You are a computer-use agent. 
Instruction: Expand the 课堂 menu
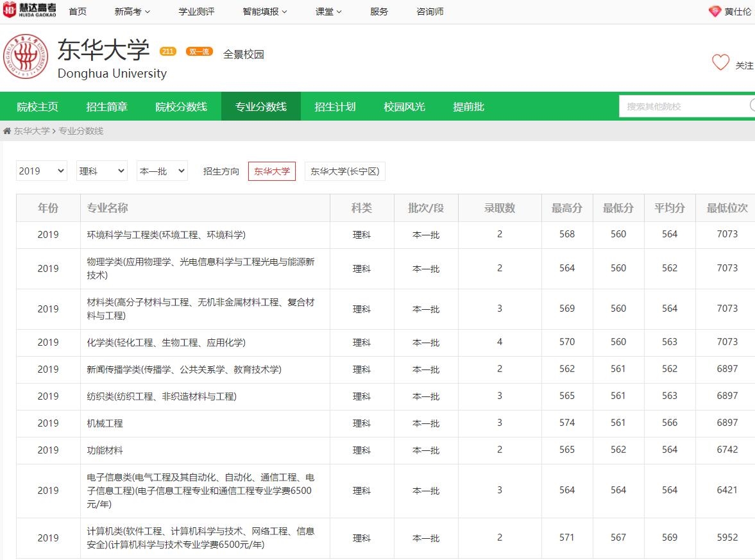328,12
